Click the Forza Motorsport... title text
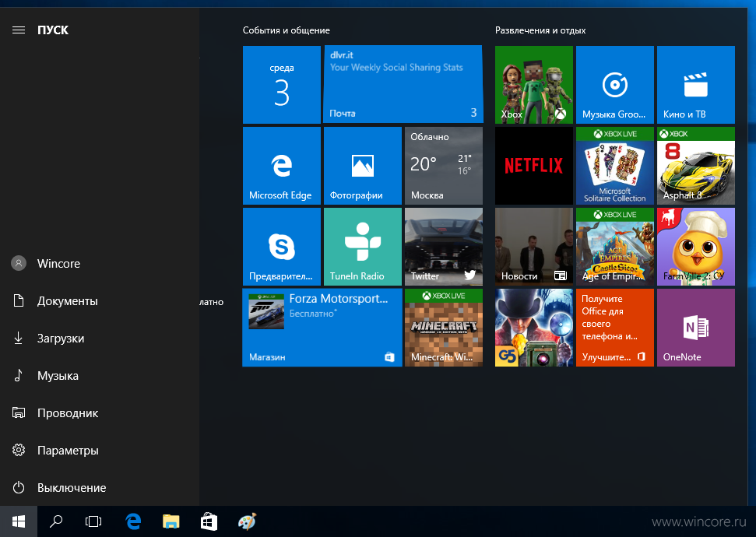The width and height of the screenshot is (756, 537). tap(339, 298)
